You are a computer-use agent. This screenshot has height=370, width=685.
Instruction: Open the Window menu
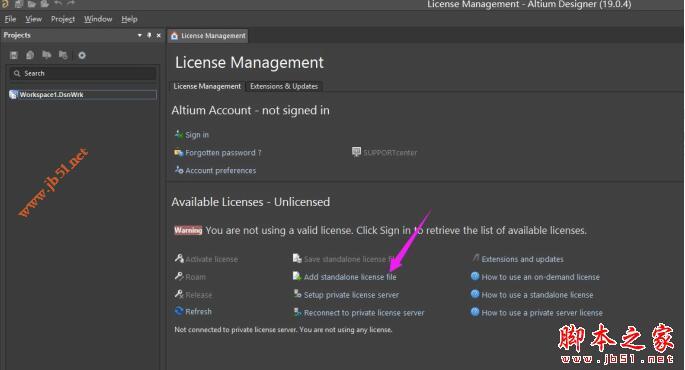(x=98, y=19)
